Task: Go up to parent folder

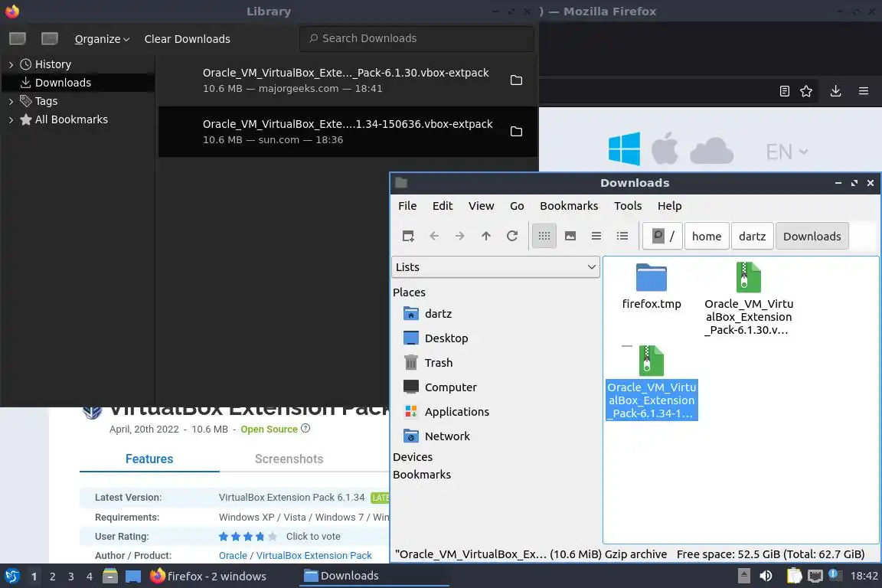Action: point(486,236)
